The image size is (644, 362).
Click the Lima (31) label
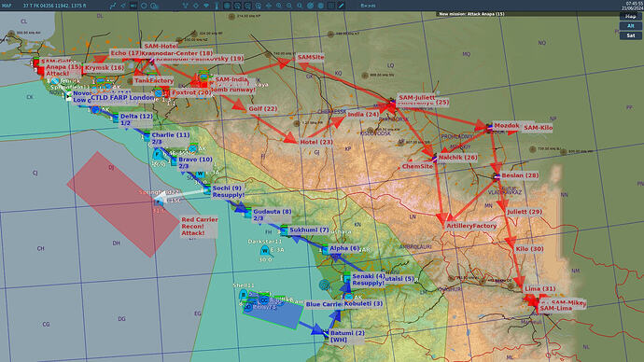tap(539, 289)
